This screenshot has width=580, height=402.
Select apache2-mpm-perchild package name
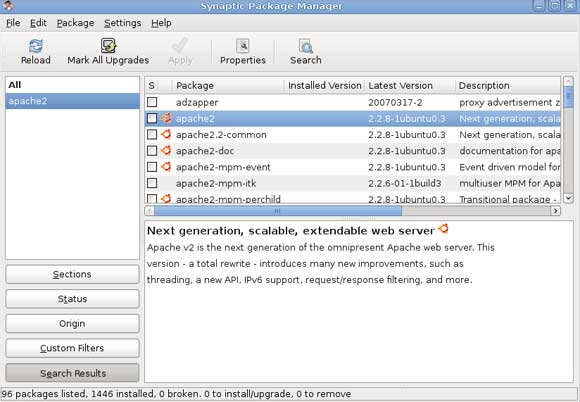[228, 199]
